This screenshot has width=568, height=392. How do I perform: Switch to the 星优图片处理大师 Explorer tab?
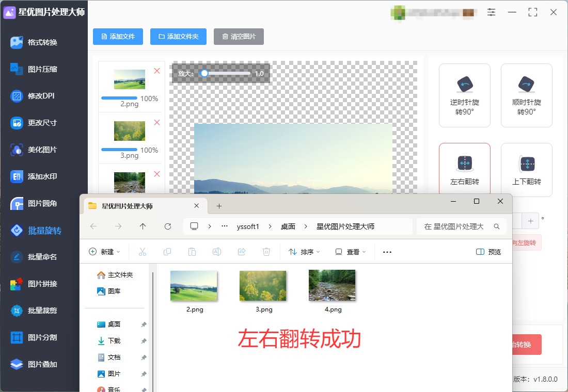[144, 206]
